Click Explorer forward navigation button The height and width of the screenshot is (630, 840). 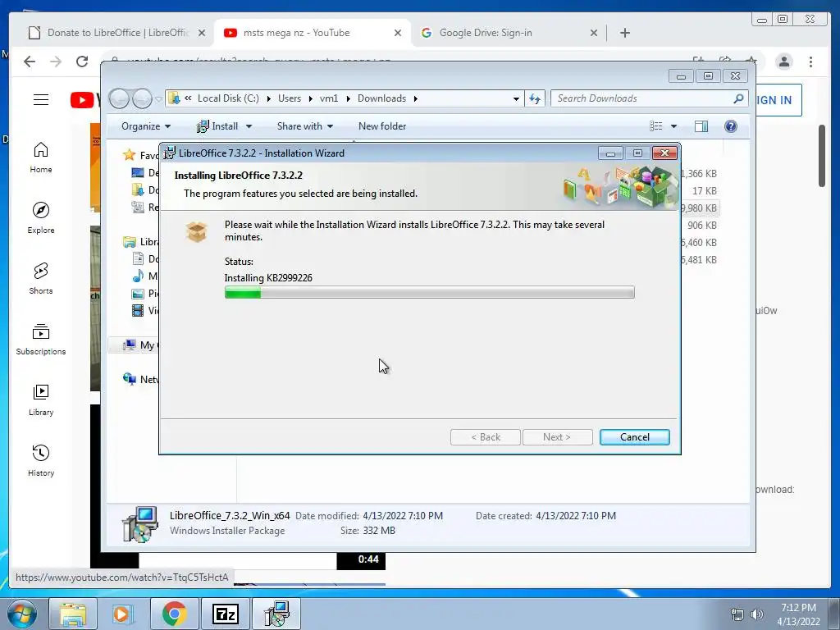[142, 98]
